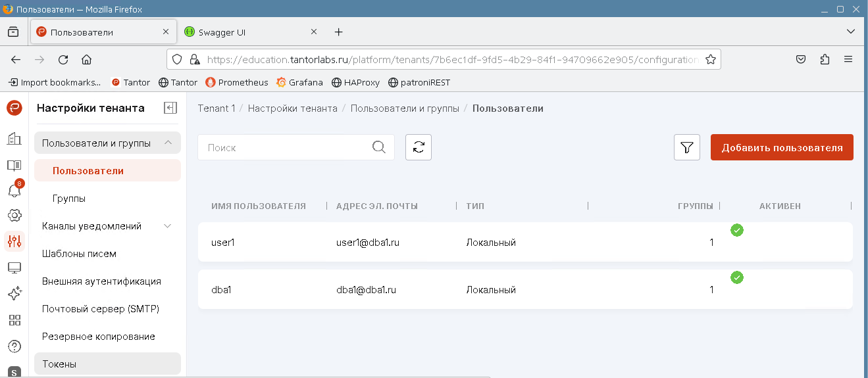Screen dimensions: 868x378
Task: Collapse the settings panel with the sidebar toggle icon
Action: coord(170,108)
